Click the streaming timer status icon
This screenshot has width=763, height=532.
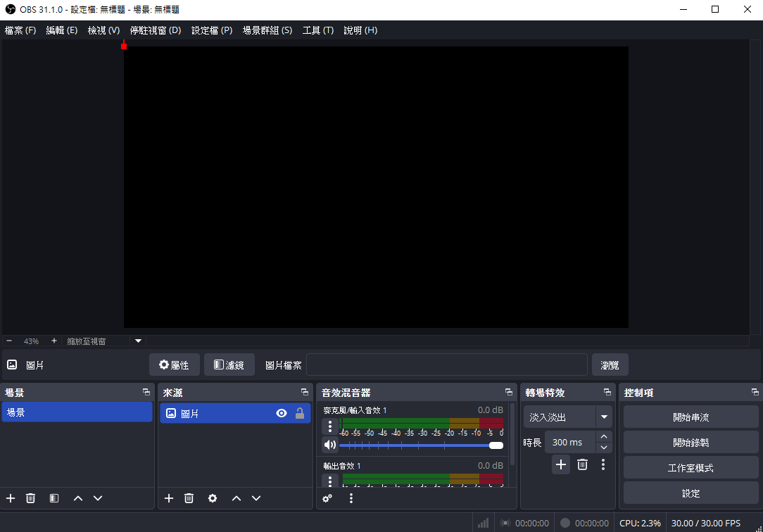click(505, 524)
